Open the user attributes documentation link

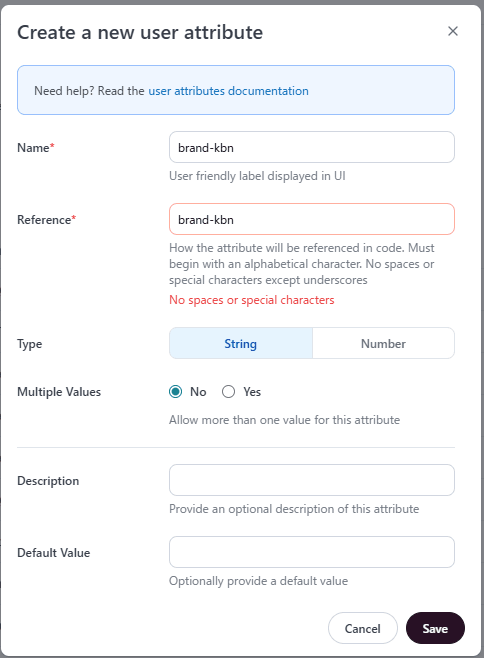coord(228,91)
